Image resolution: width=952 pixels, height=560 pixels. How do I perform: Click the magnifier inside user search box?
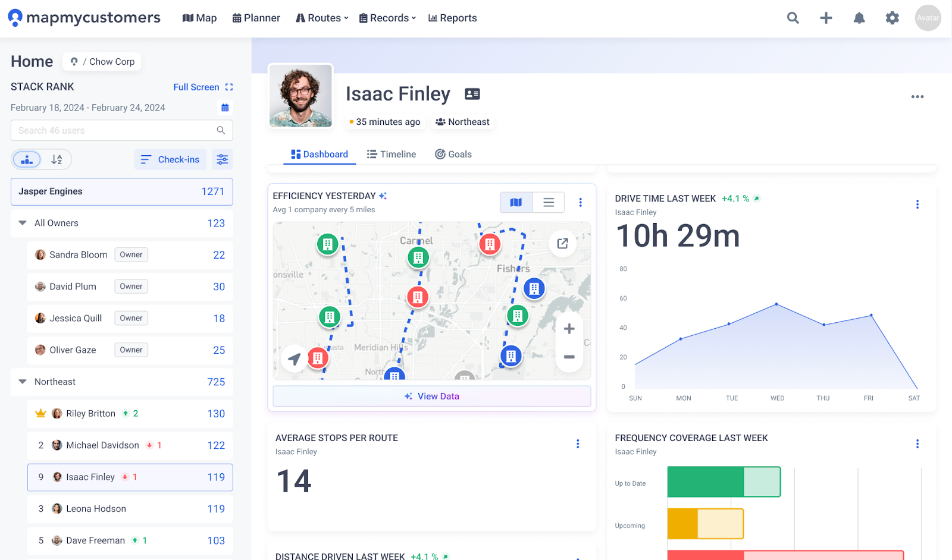click(221, 130)
